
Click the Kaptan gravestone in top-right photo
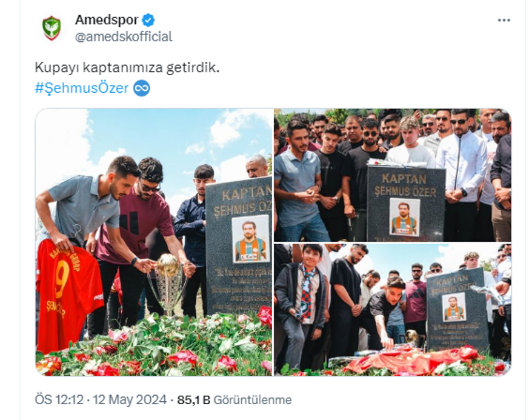tap(406, 203)
